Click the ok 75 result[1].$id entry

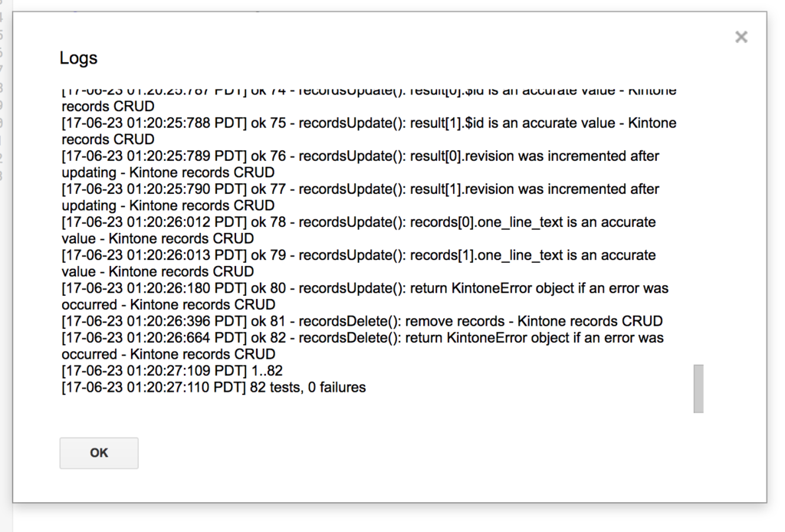369,131
